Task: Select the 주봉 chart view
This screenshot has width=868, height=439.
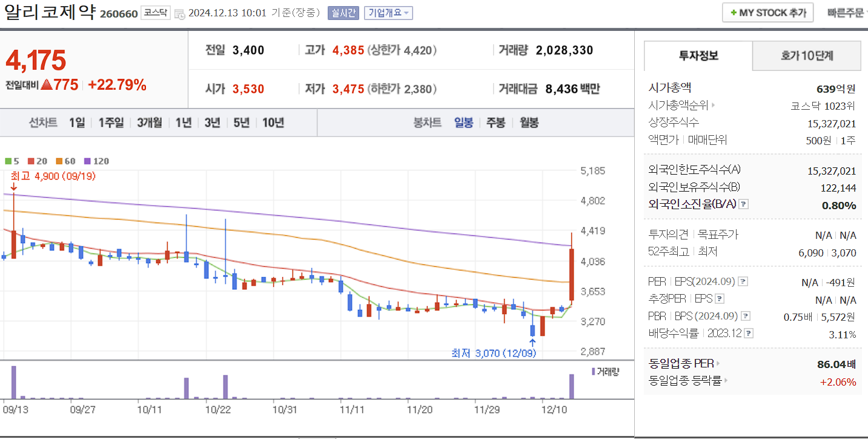Action: 495,122
